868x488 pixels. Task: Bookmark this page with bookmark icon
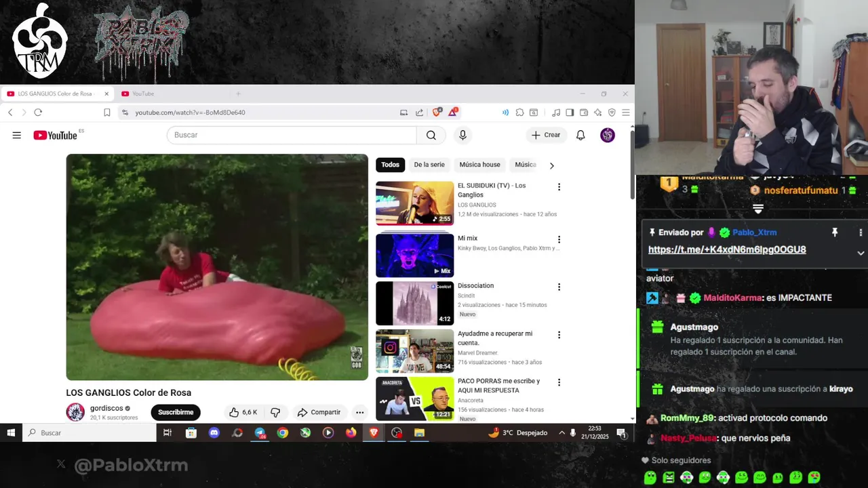(x=106, y=113)
